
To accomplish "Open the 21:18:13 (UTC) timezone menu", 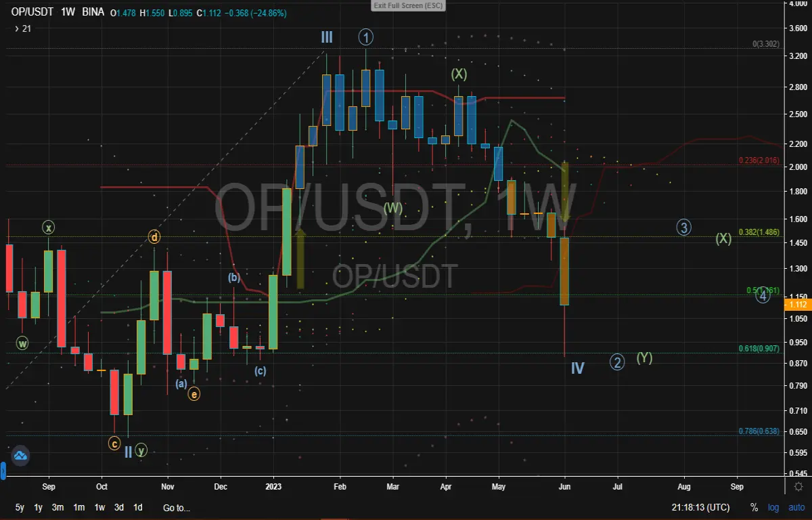I will 701,508.
